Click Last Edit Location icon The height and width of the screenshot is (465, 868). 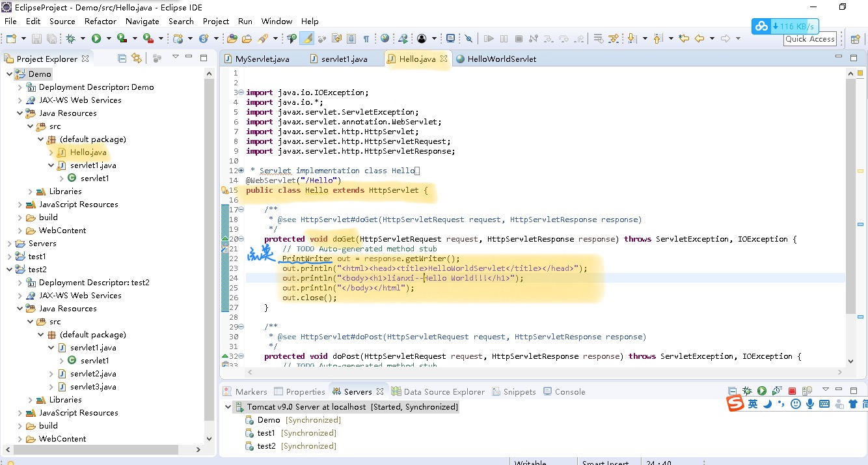click(x=683, y=38)
